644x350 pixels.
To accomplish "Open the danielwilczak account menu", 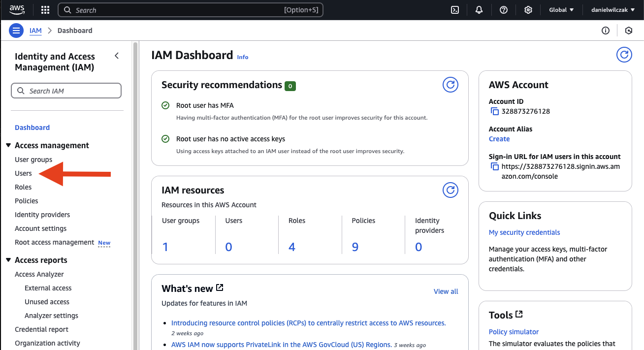I will (x=613, y=10).
